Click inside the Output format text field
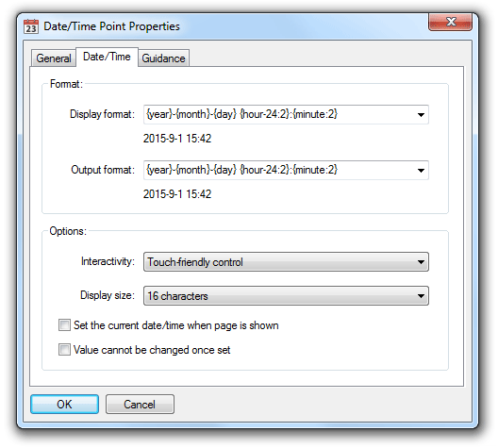 [x=279, y=171]
